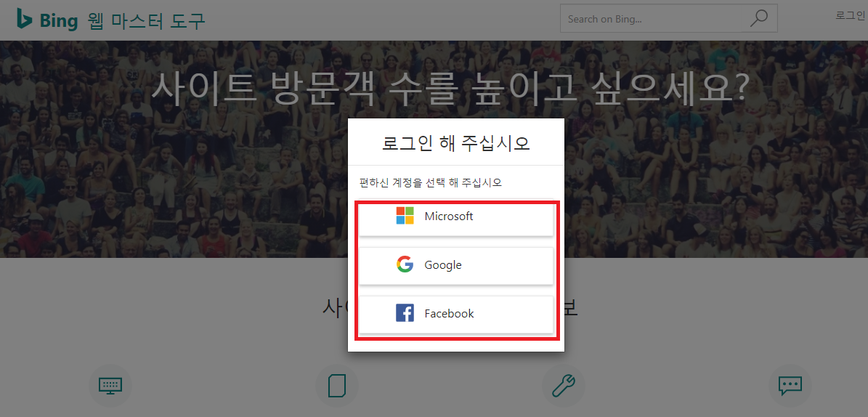
Task: Sign in with the Google account button
Action: 455,266
